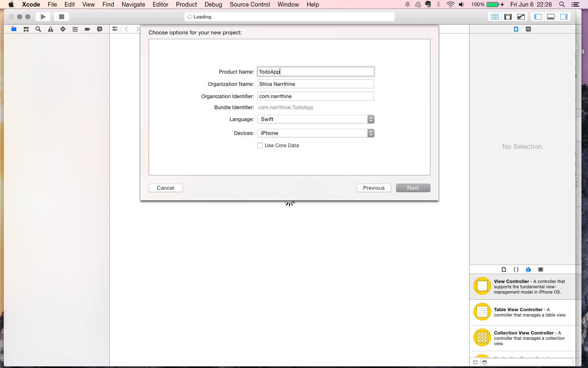
Task: Show the Assistant editor
Action: pyautogui.click(x=508, y=17)
